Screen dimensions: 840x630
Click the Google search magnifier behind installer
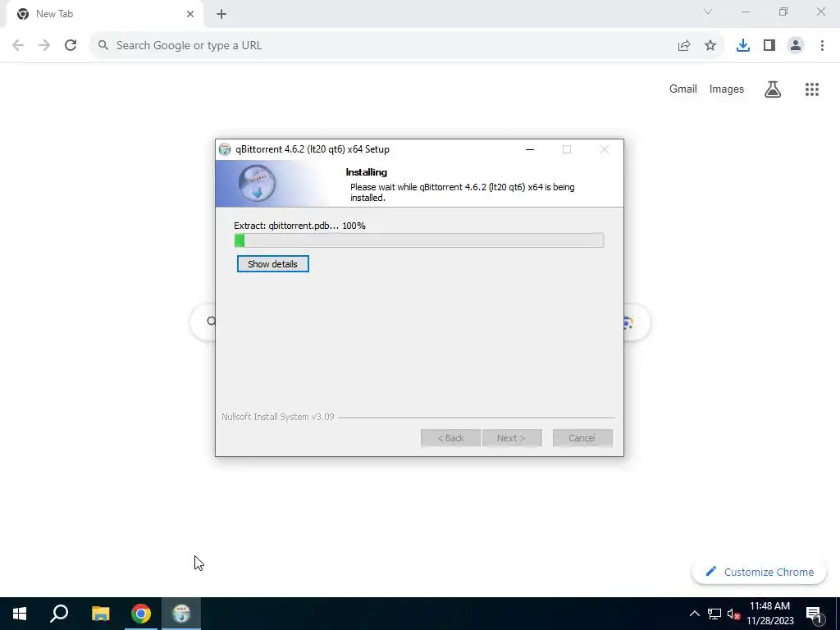pos(212,322)
